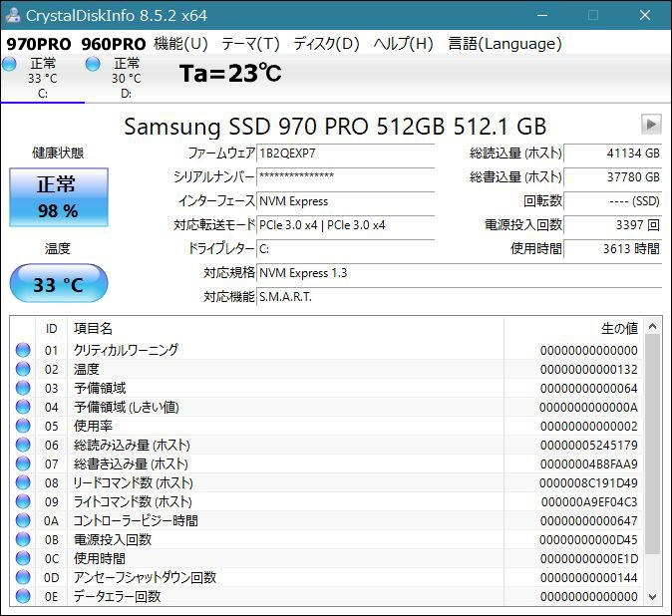
Task: Close the CrystalDiskInfo window
Action: [645, 15]
